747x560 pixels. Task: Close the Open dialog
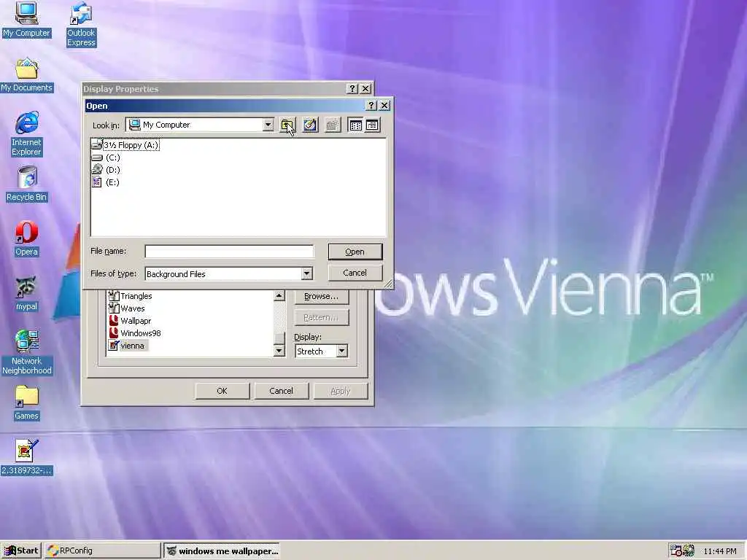tap(384, 105)
